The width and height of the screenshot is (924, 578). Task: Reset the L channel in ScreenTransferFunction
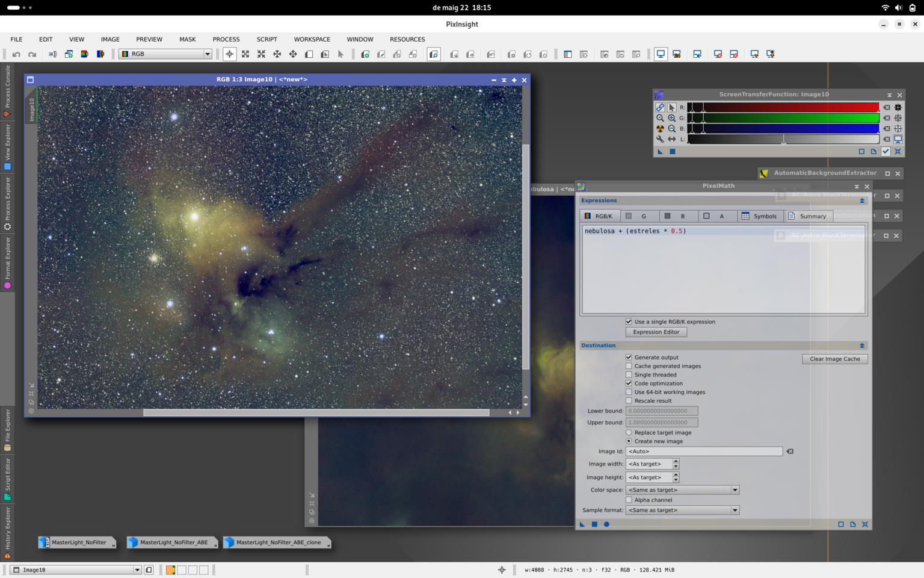(887, 139)
